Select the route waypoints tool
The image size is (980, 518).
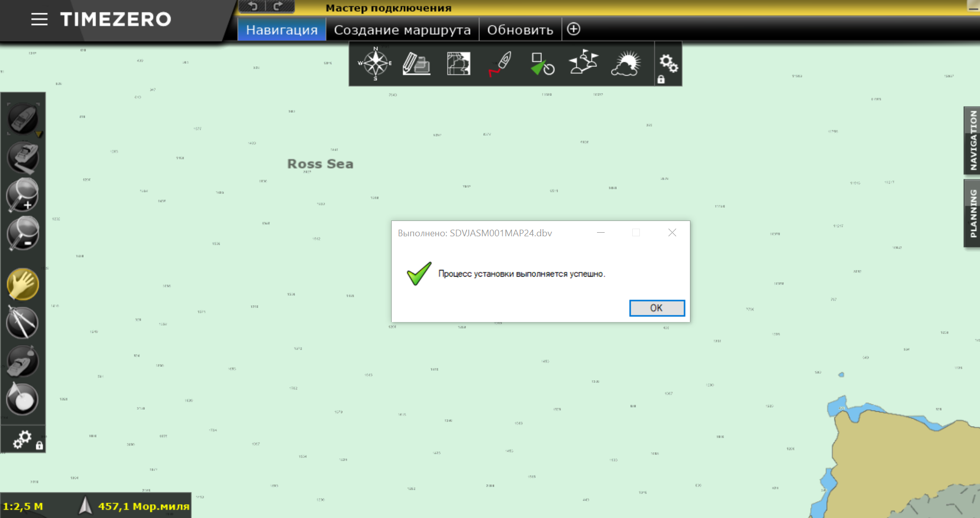click(583, 63)
